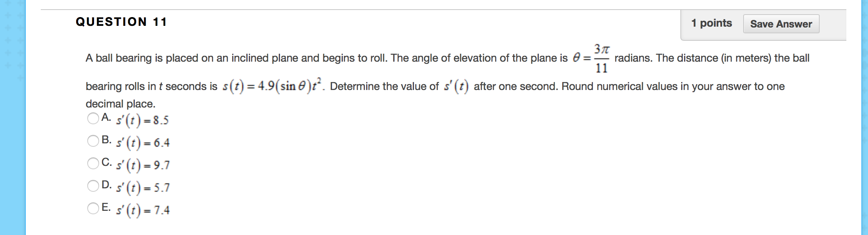Click the "1 points" label

pos(711,23)
